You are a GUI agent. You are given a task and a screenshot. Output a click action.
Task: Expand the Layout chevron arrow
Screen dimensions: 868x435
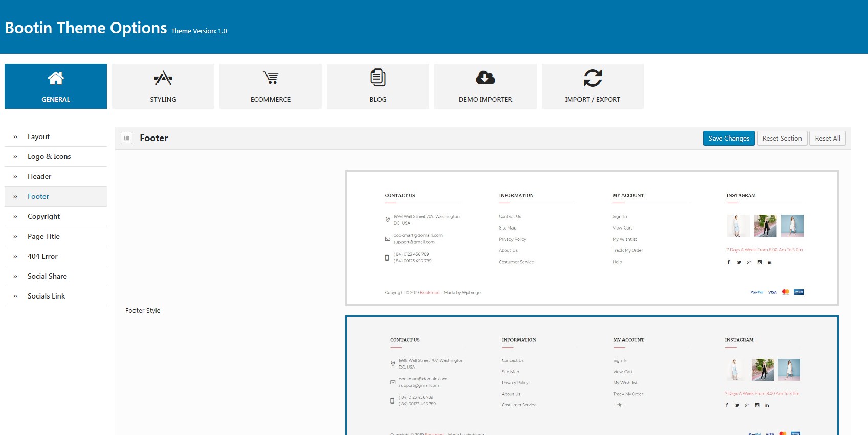pyautogui.click(x=15, y=137)
